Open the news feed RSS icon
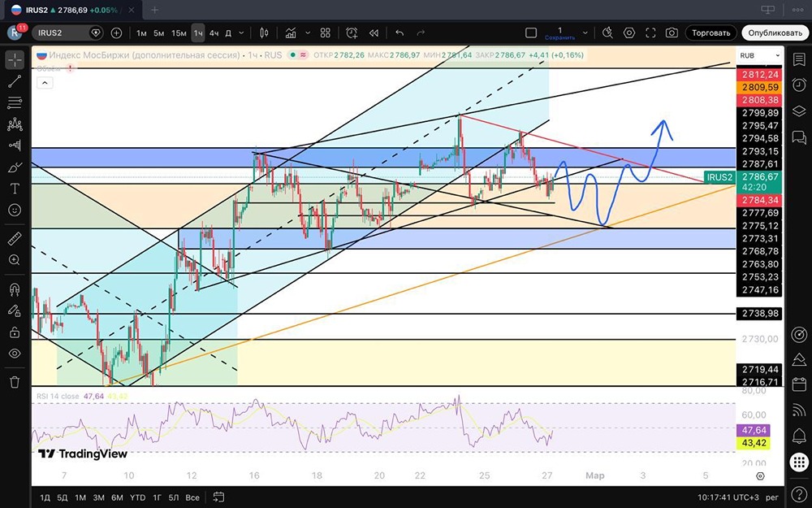This screenshot has width=812, height=508. pos(799,410)
